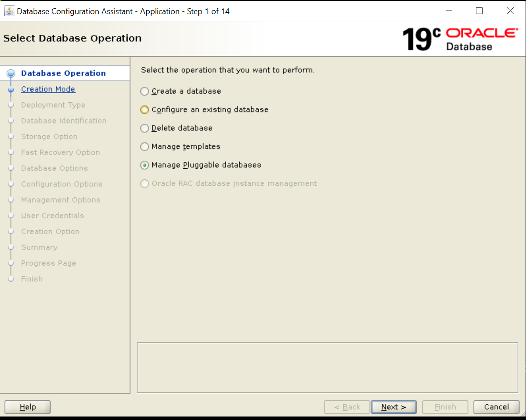This screenshot has height=420, width=526.
Task: Click Oracle RAC database Instance management radio
Action: tap(144, 184)
